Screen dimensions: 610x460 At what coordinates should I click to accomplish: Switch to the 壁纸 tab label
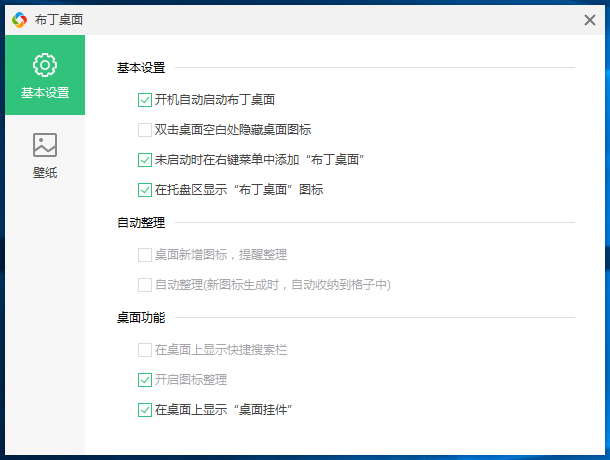[x=45, y=172]
